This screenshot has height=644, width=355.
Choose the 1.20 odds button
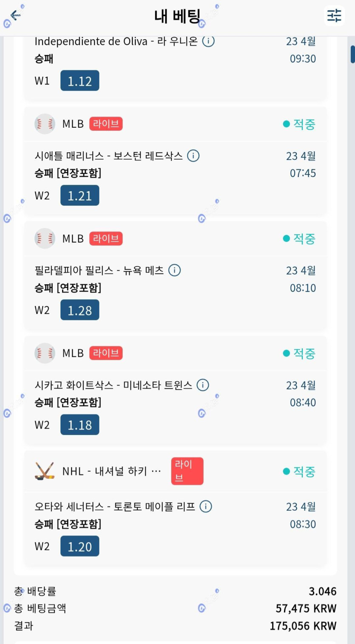(80, 546)
